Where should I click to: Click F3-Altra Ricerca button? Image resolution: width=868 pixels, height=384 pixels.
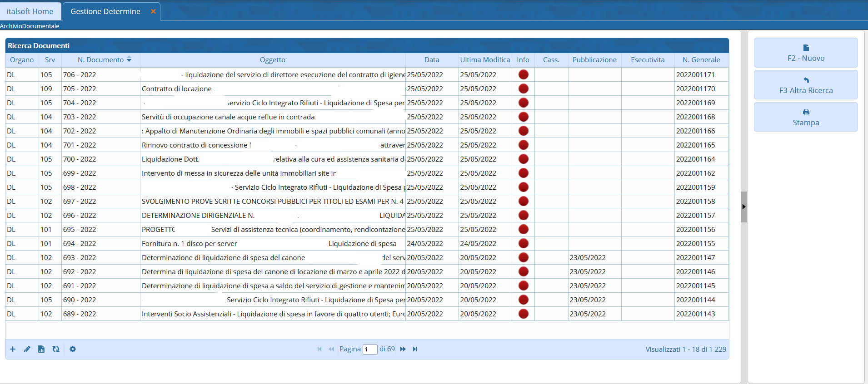point(805,85)
